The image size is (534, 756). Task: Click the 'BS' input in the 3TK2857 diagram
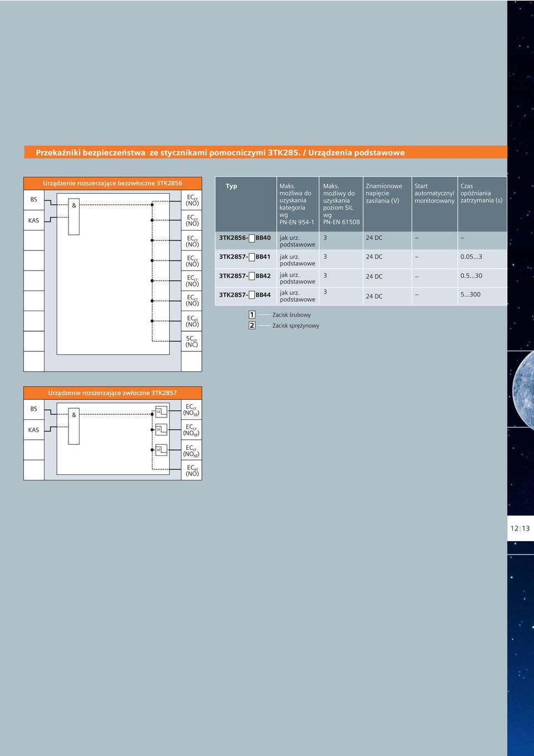click(x=34, y=409)
